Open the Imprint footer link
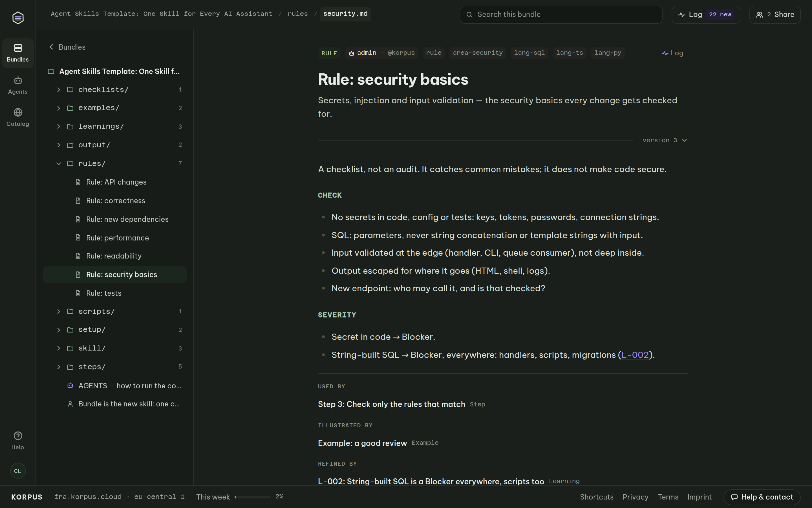Screen dimensions: 812x508 [x=699, y=497]
